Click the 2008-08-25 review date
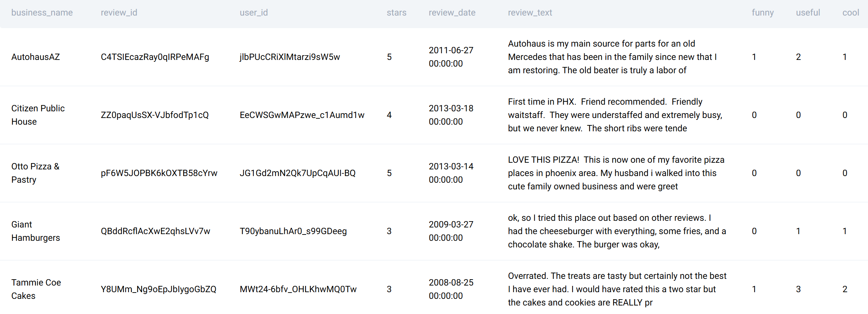The height and width of the screenshot is (314, 868). 451,289
